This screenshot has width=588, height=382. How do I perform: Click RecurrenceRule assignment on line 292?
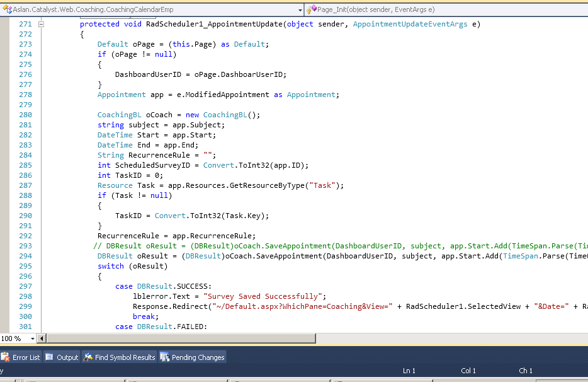click(177, 236)
